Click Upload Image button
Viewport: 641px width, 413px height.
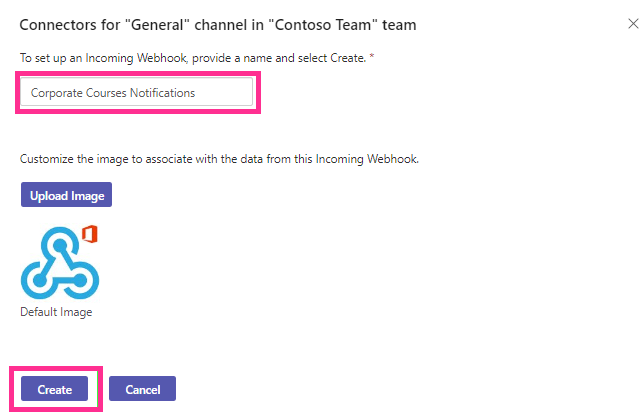coord(67,195)
